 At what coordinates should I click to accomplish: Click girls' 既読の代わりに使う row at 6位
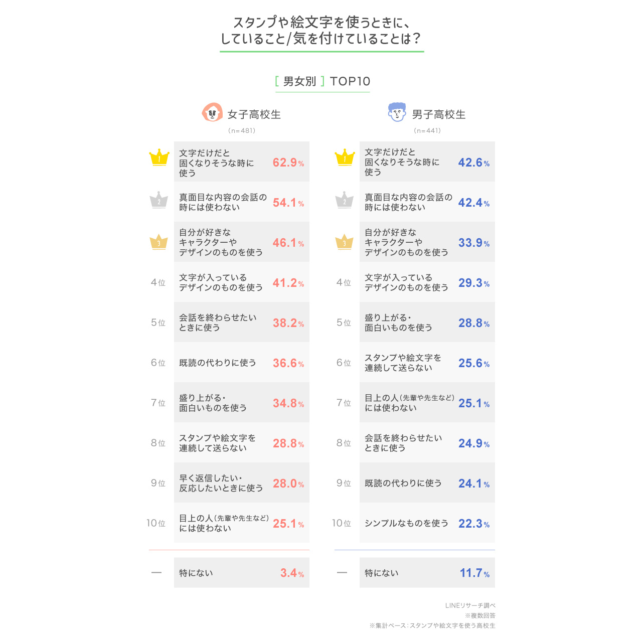click(242, 362)
